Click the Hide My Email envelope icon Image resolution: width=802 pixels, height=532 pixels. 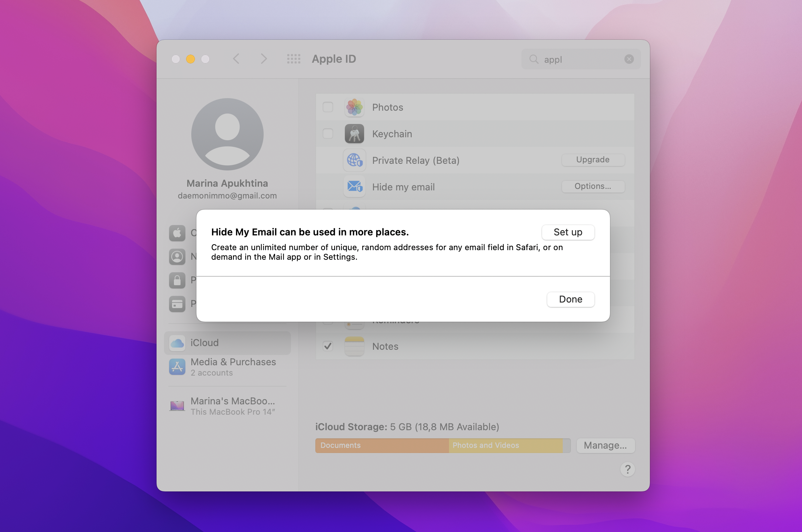(x=354, y=186)
